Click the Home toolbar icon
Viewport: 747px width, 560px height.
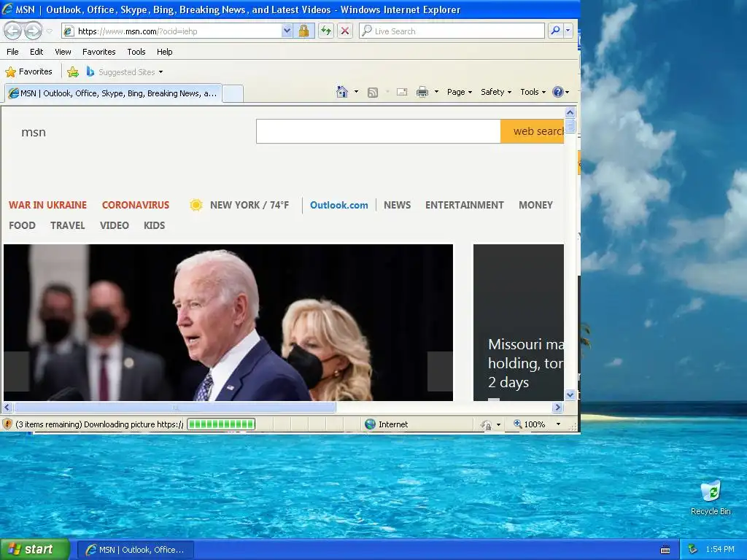pyautogui.click(x=342, y=92)
